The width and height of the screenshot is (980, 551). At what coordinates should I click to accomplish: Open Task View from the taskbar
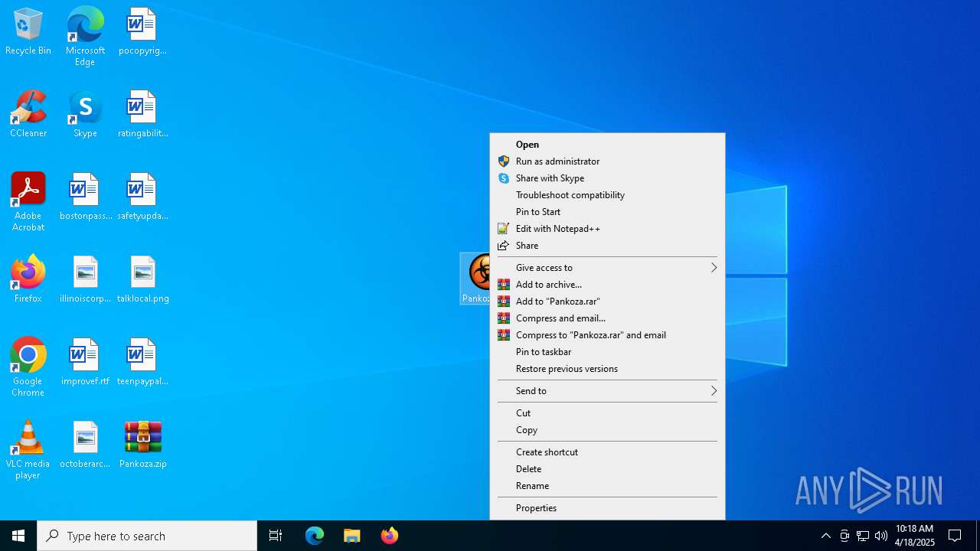pos(276,536)
